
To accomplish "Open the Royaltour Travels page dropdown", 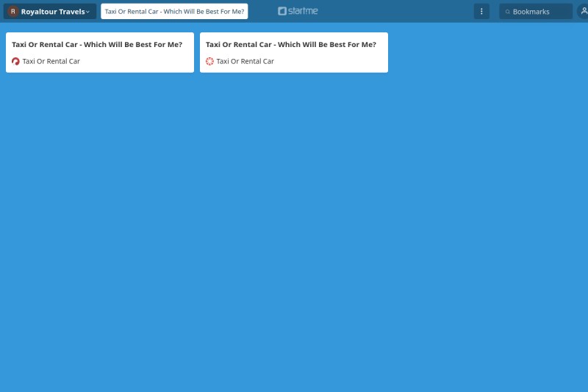I will click(50, 11).
